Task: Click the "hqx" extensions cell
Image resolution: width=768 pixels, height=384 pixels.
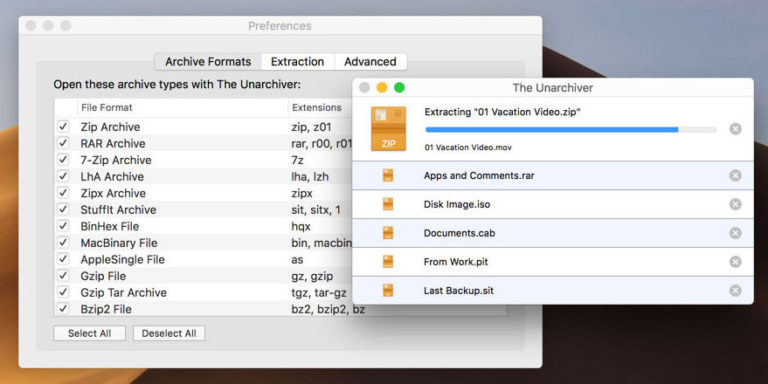Action: [x=301, y=227]
